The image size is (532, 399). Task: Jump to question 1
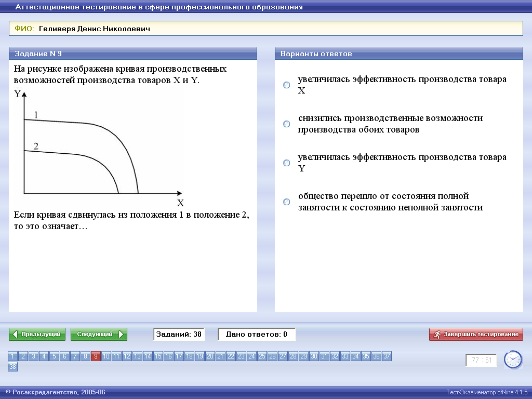point(12,356)
